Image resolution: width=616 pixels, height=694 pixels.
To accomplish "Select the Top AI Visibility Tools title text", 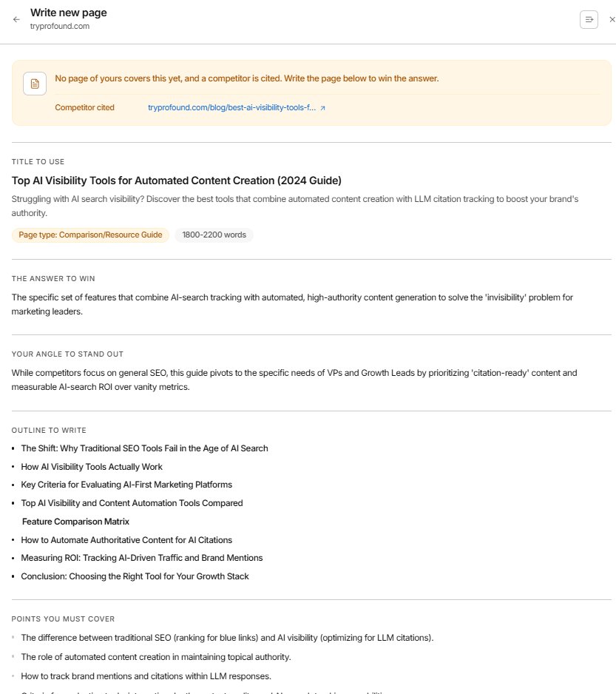I will coord(177,181).
